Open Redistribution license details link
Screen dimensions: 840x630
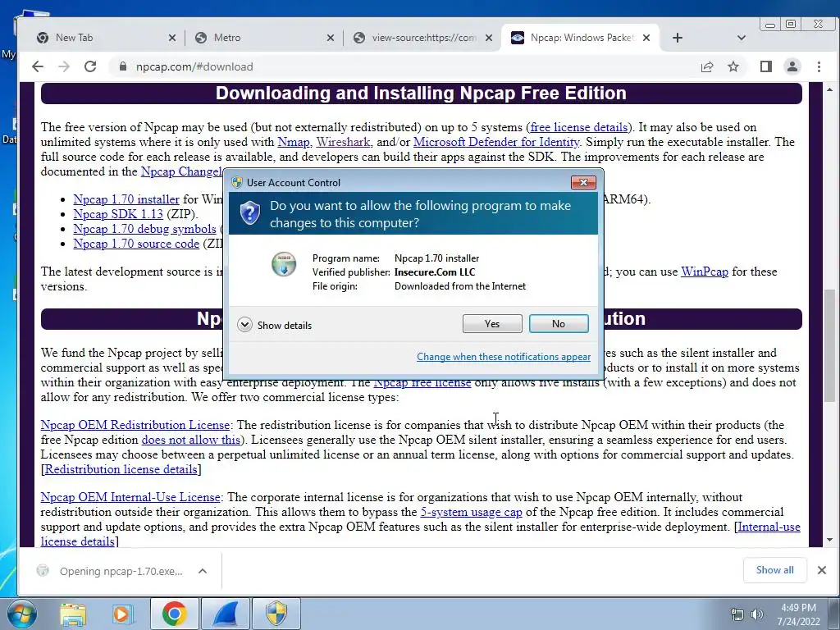point(121,469)
